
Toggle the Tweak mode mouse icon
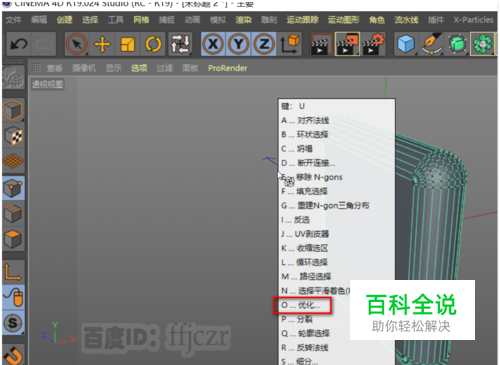tap(13, 297)
